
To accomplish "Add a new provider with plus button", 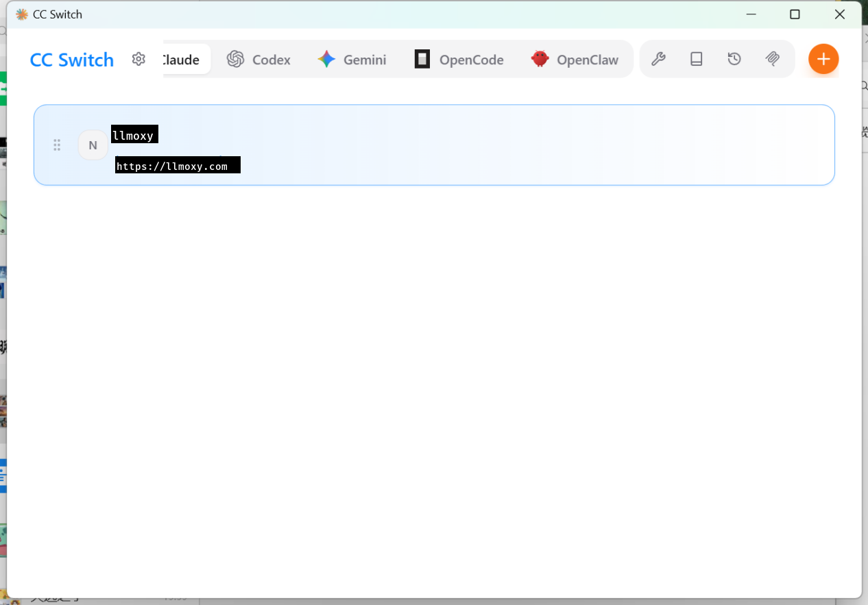I will point(823,60).
